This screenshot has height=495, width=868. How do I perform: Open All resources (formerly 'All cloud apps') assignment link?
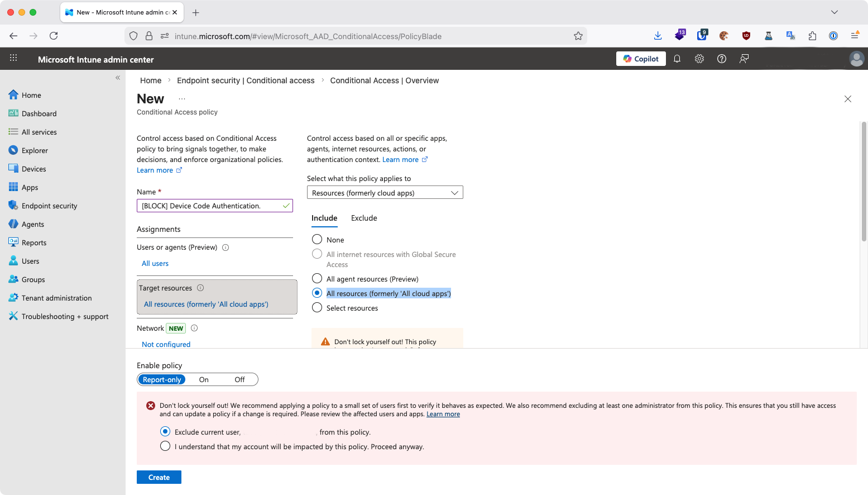206,304
